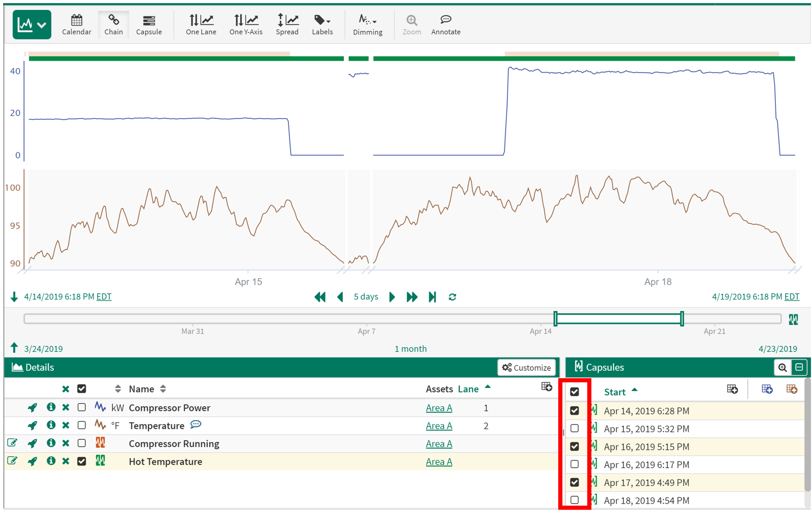
Task: Switch to Capsule view mode
Action: point(149,24)
